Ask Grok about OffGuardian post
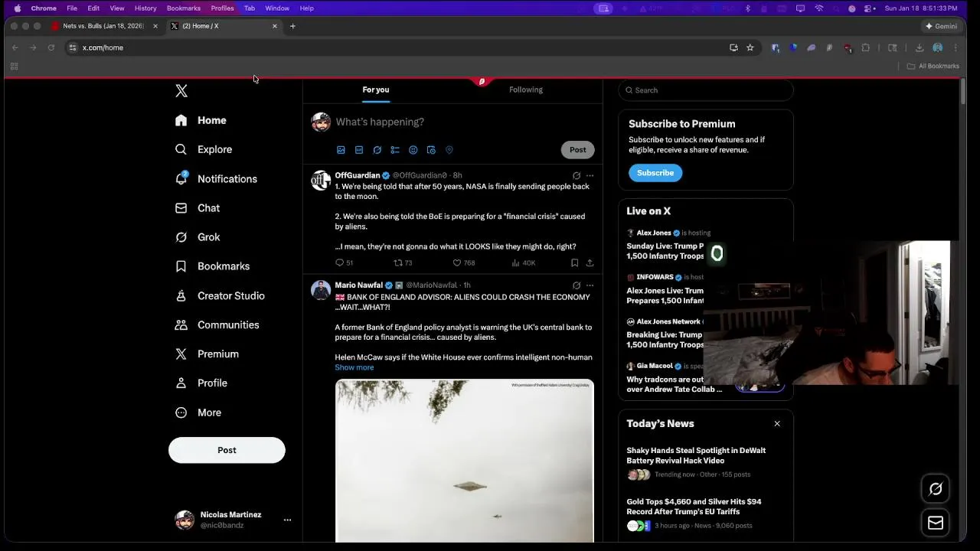This screenshot has height=551, width=980. [x=577, y=175]
